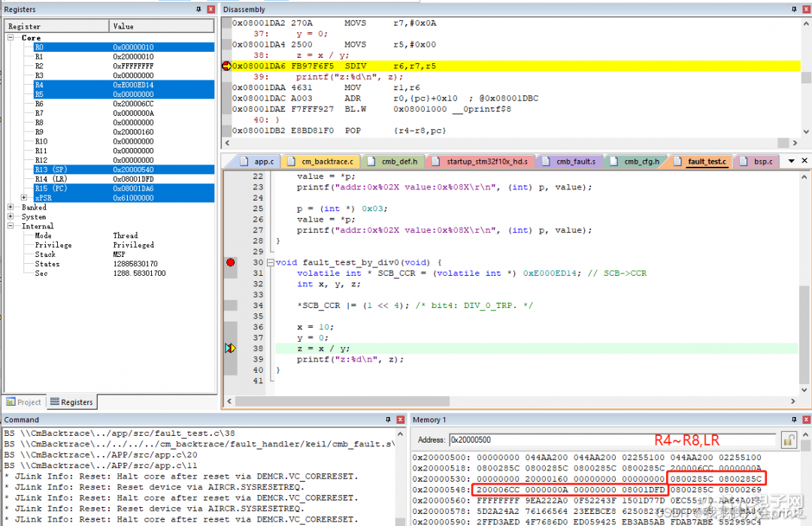
Task: Click source line 34 with SCB_CCR assignment
Action: (x=415, y=305)
